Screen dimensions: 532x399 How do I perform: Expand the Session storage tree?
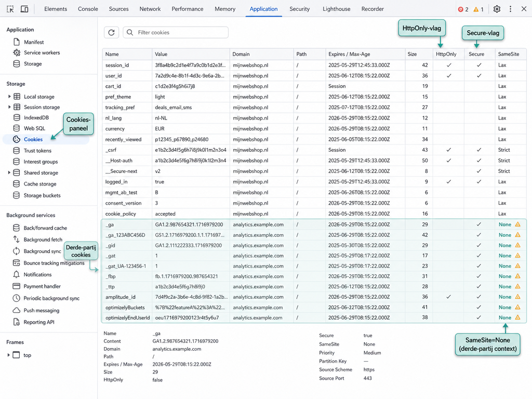(9, 107)
